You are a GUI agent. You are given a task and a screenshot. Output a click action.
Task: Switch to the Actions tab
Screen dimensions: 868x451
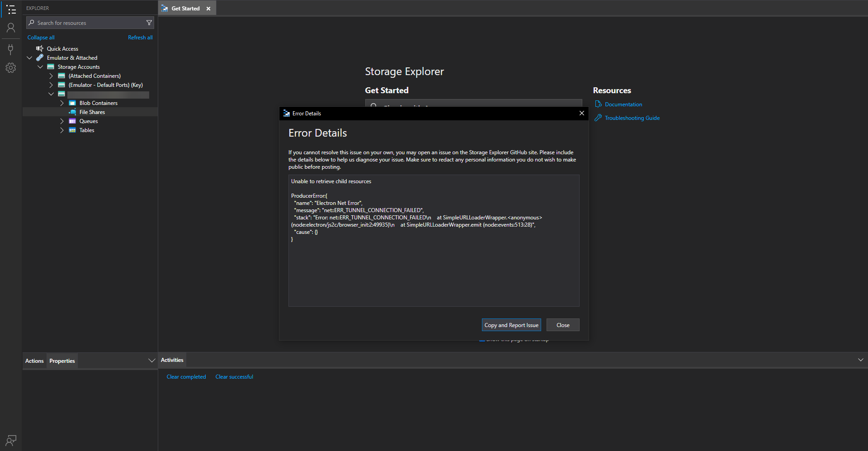coord(34,361)
